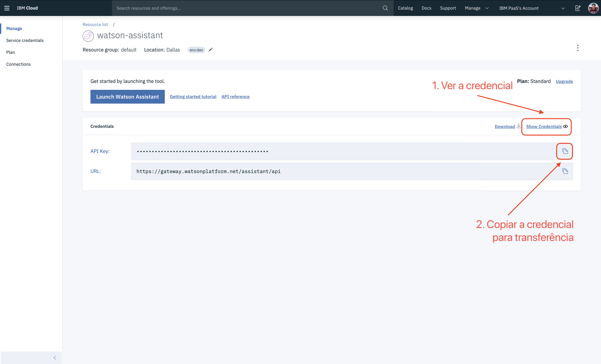Viewport: 601px width, 364px height.
Task: Collapse the left sidebar panel
Action: 55,358
